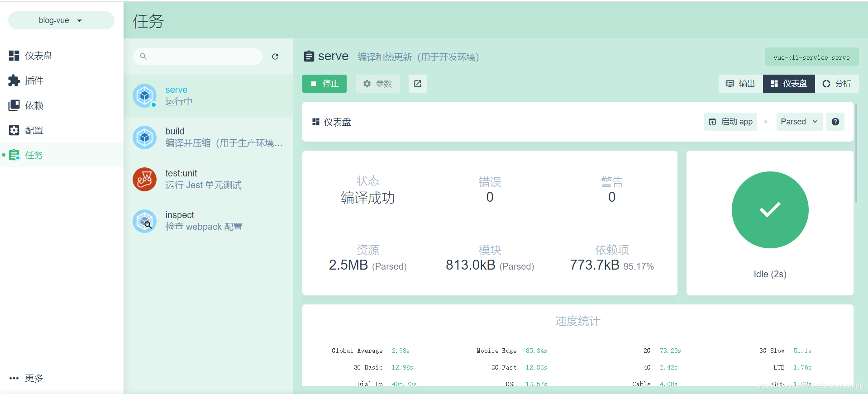The height and width of the screenshot is (394, 868).
Task: Click the LTE 1.76s entry
Action: [x=792, y=367]
